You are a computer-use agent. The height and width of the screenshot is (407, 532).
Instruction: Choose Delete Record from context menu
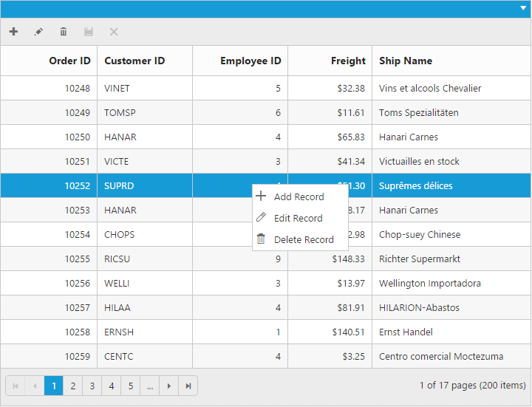pyautogui.click(x=304, y=240)
